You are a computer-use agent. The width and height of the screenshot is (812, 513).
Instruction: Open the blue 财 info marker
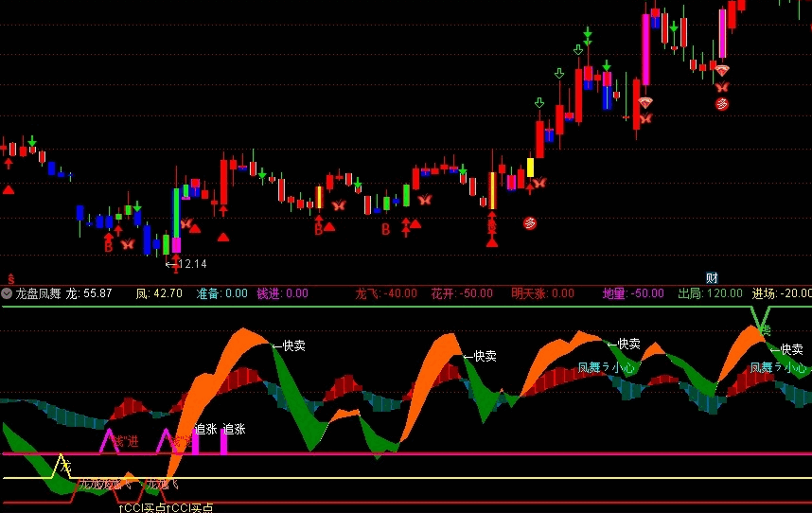point(712,278)
